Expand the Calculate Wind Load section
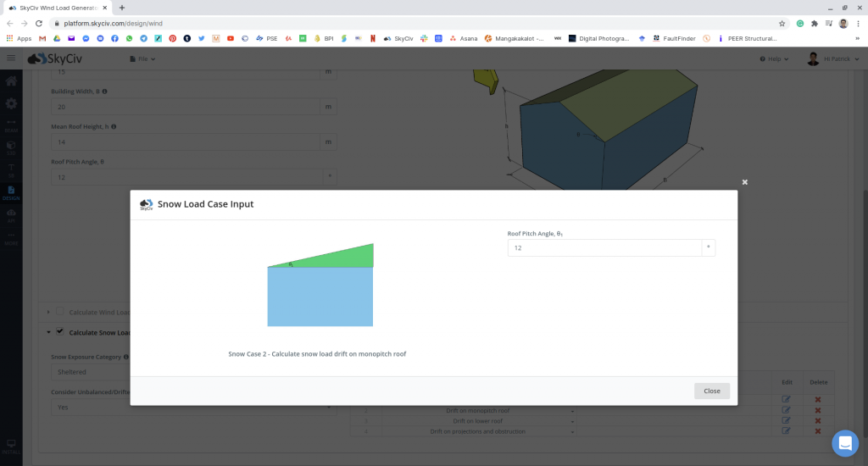This screenshot has height=466, width=868. (48, 312)
